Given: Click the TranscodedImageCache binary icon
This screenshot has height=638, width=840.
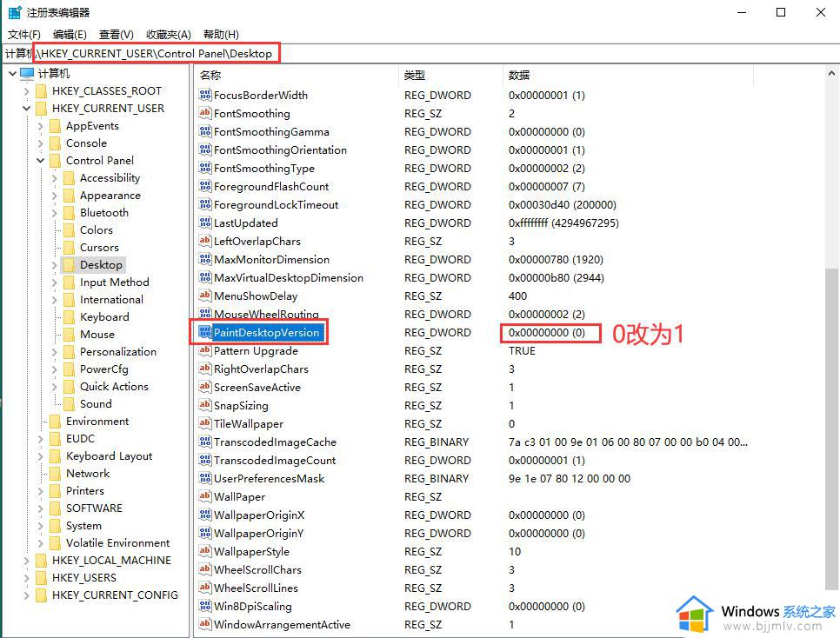Looking at the screenshot, I should click(x=204, y=442).
